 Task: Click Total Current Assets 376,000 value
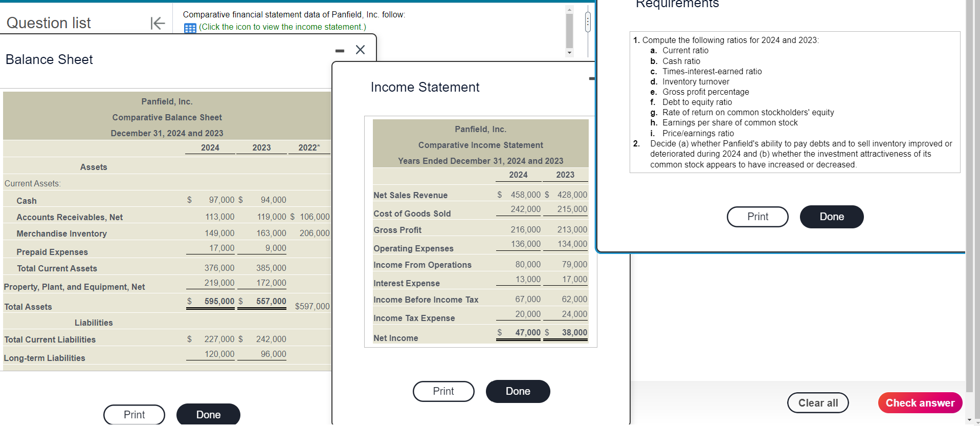(x=219, y=268)
